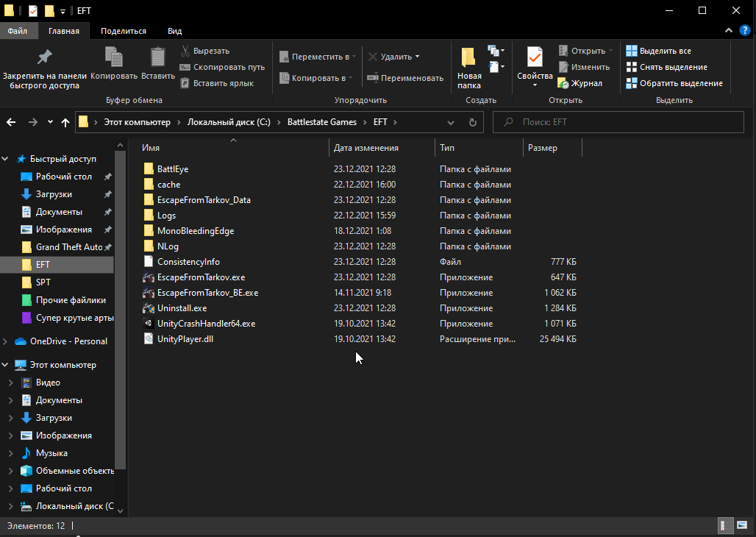Select the MonoBleedingEdge folder
This screenshot has width=756, height=537.
[196, 231]
